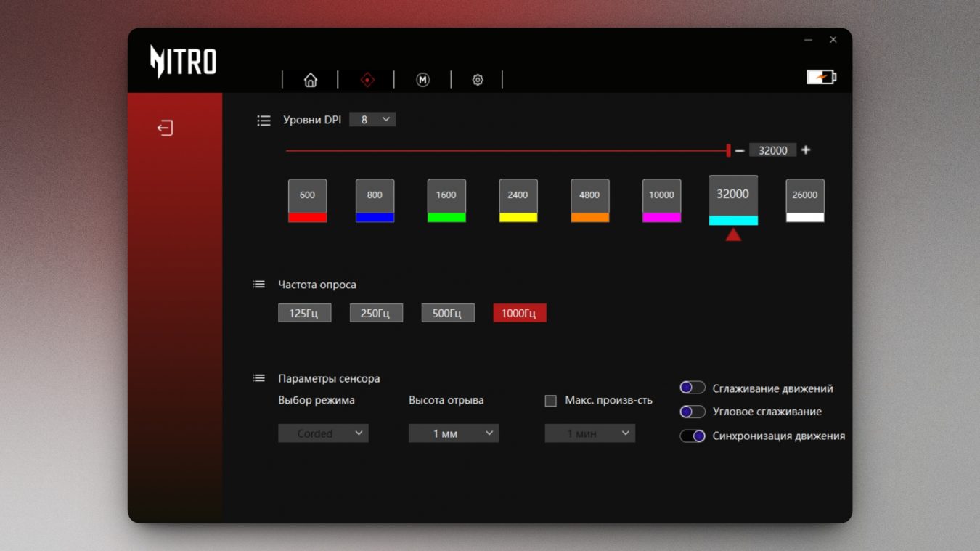Click the list icon beside Частота опроса
Viewport: 980px width, 551px height.
pyautogui.click(x=259, y=285)
